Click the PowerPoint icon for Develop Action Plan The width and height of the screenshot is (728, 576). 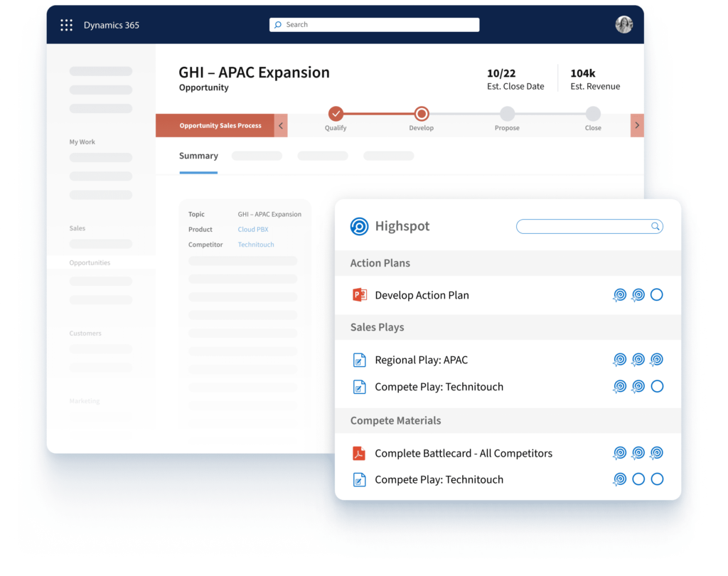359,295
